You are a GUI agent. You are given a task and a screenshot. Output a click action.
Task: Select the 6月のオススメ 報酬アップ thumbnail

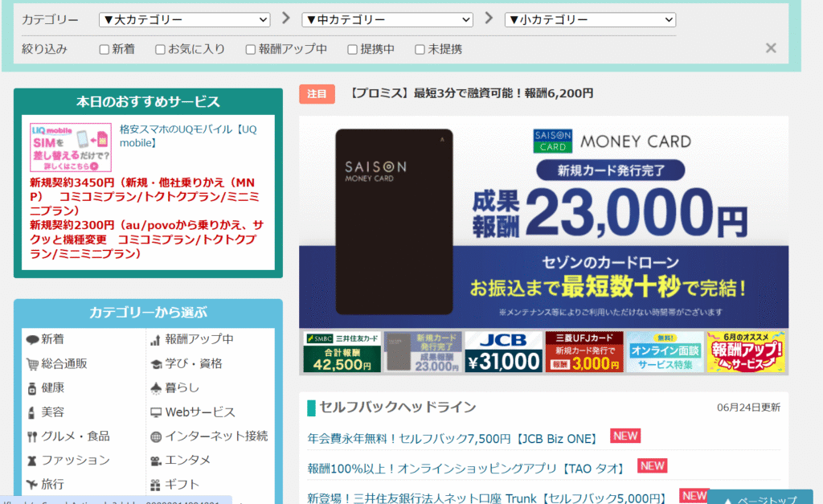click(x=746, y=352)
